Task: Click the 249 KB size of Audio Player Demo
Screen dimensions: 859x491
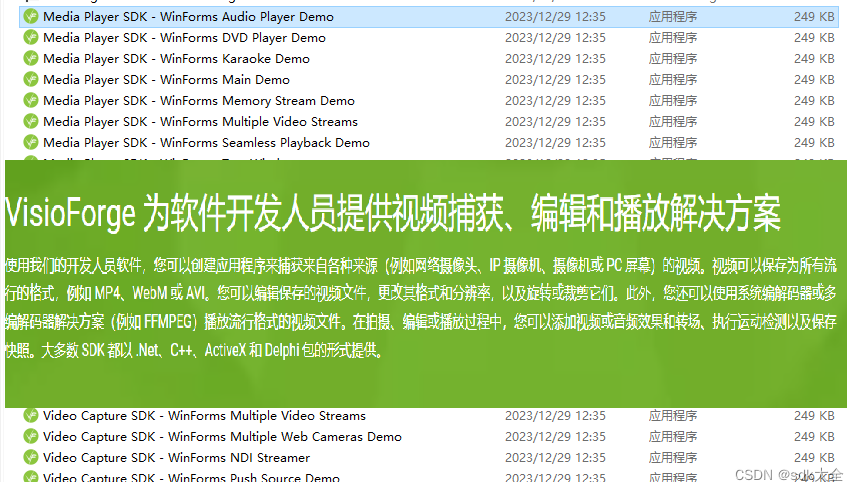Action: pyautogui.click(x=814, y=17)
